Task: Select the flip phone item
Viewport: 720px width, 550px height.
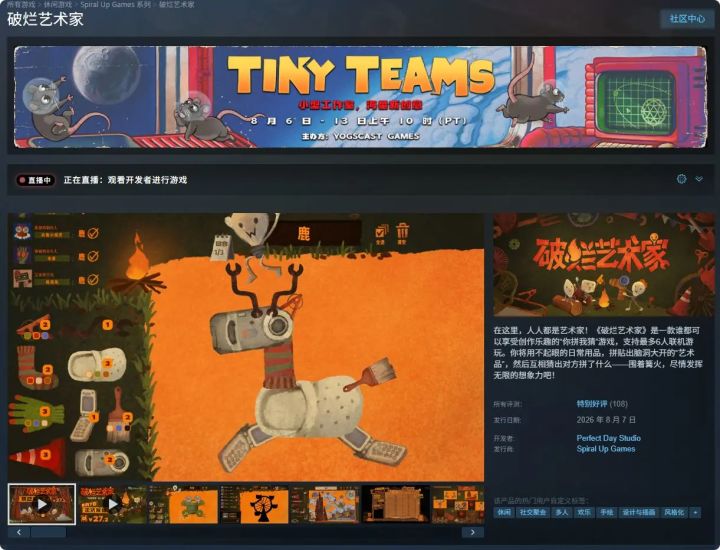Action: tap(85, 415)
